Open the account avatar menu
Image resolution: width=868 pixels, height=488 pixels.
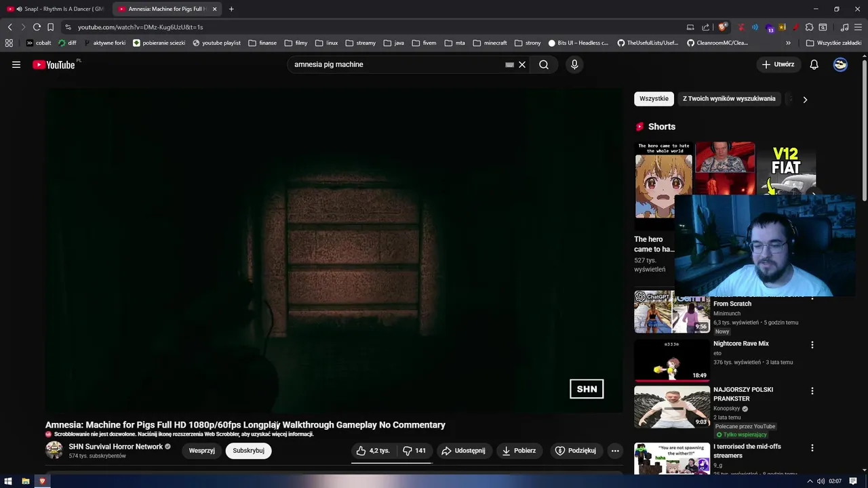(x=840, y=64)
